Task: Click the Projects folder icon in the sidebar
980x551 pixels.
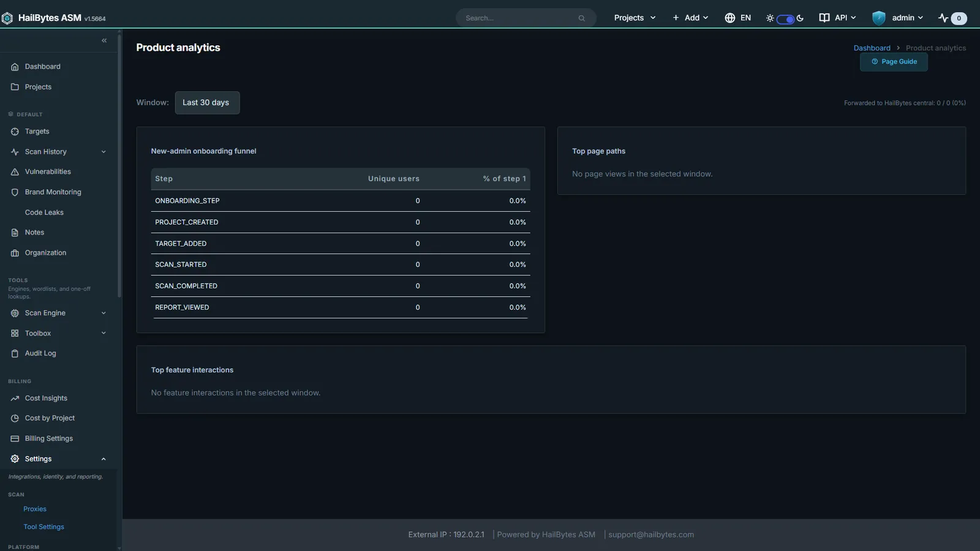Action: pos(15,87)
